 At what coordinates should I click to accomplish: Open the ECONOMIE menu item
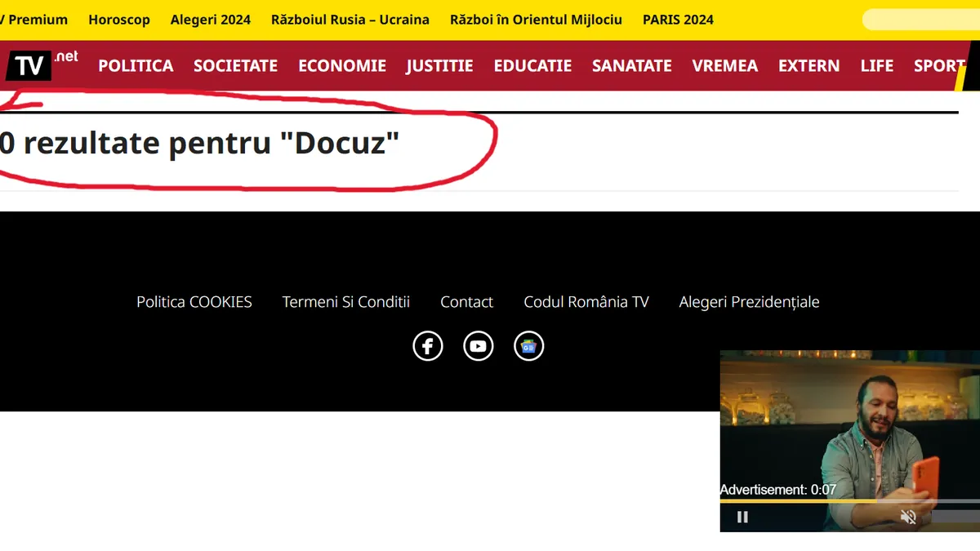(x=342, y=66)
